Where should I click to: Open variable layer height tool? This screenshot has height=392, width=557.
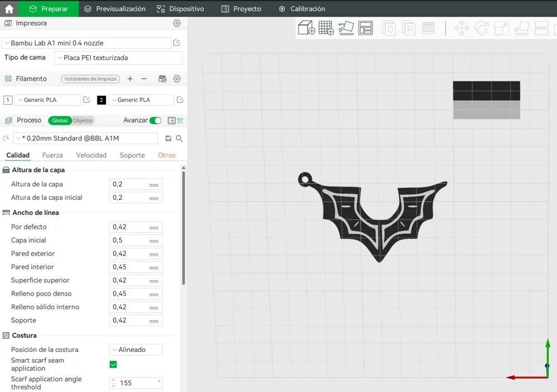click(428, 28)
